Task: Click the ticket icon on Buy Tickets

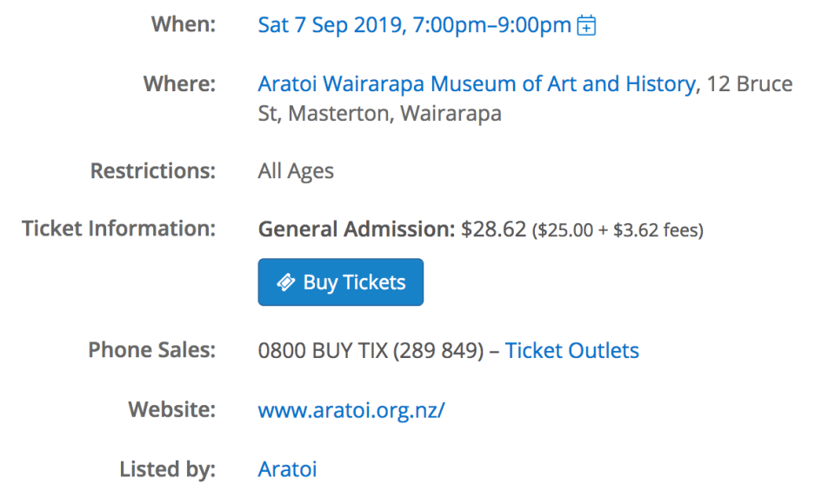Action: point(284,282)
